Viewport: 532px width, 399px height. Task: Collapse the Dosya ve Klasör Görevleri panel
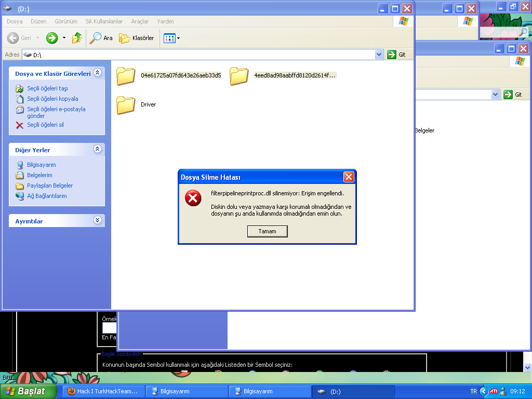97,73
